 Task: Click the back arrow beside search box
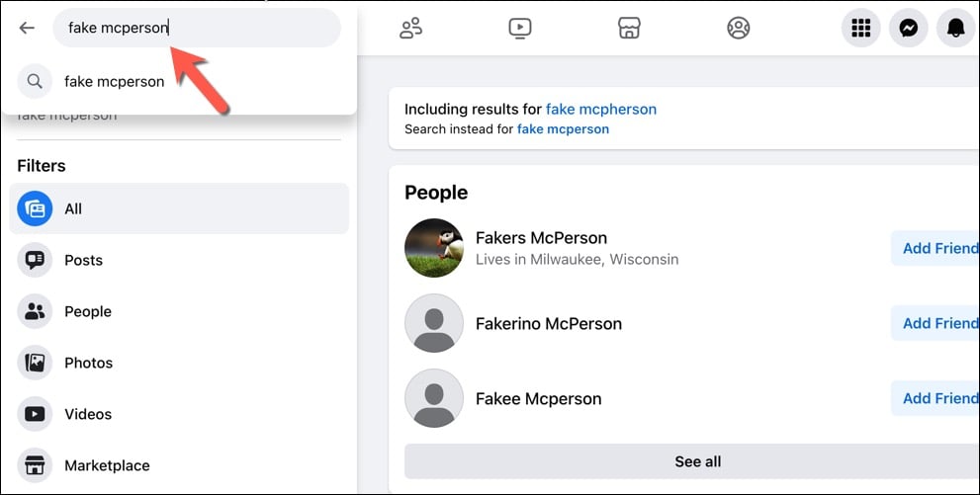click(27, 28)
